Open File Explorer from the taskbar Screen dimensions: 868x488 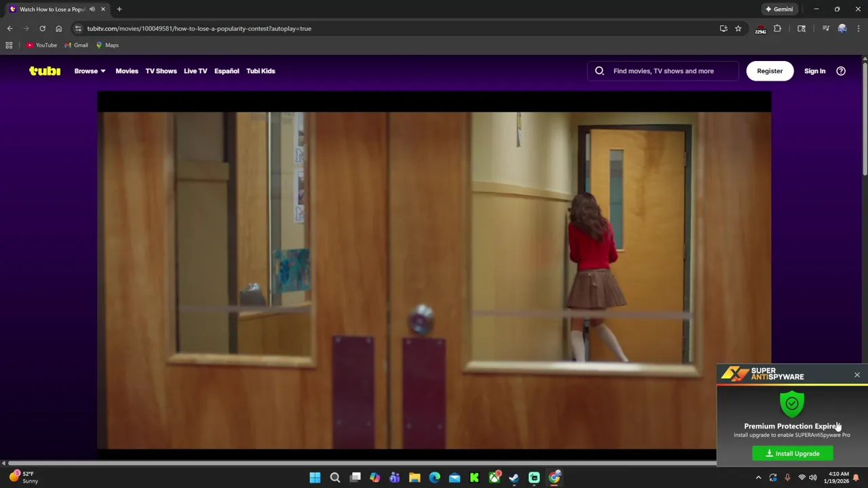[x=414, y=478]
